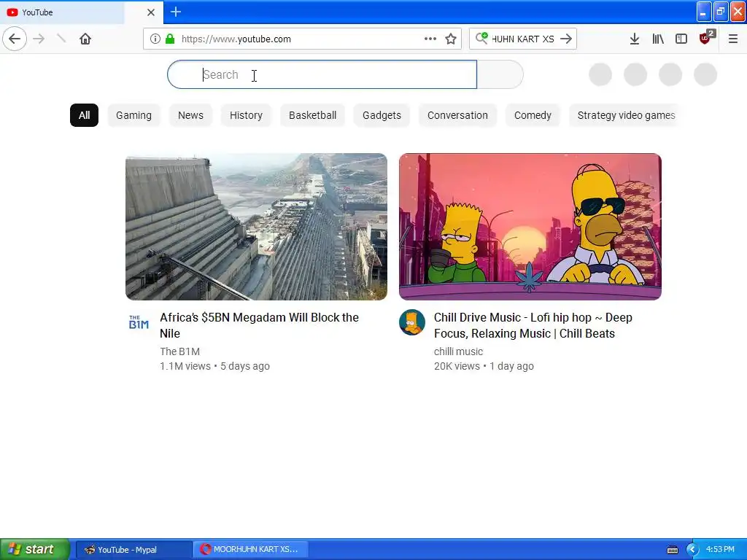Open the library bookshelf icon
The image size is (747, 560).
point(658,39)
